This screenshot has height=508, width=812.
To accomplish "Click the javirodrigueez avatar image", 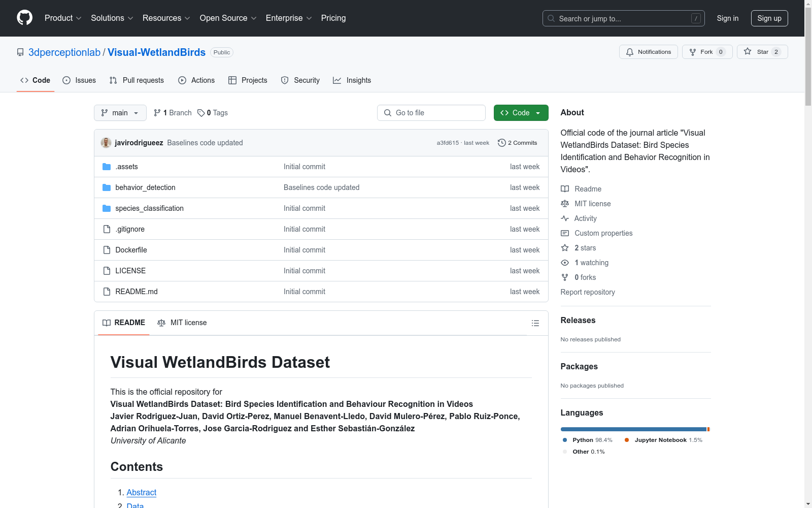I will (x=106, y=143).
